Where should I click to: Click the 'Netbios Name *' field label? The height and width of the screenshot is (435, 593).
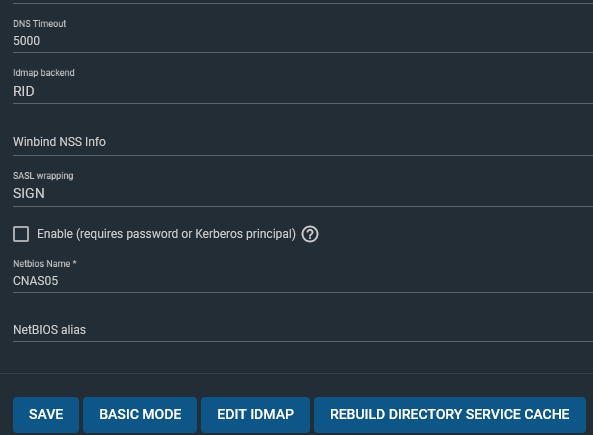click(x=45, y=264)
